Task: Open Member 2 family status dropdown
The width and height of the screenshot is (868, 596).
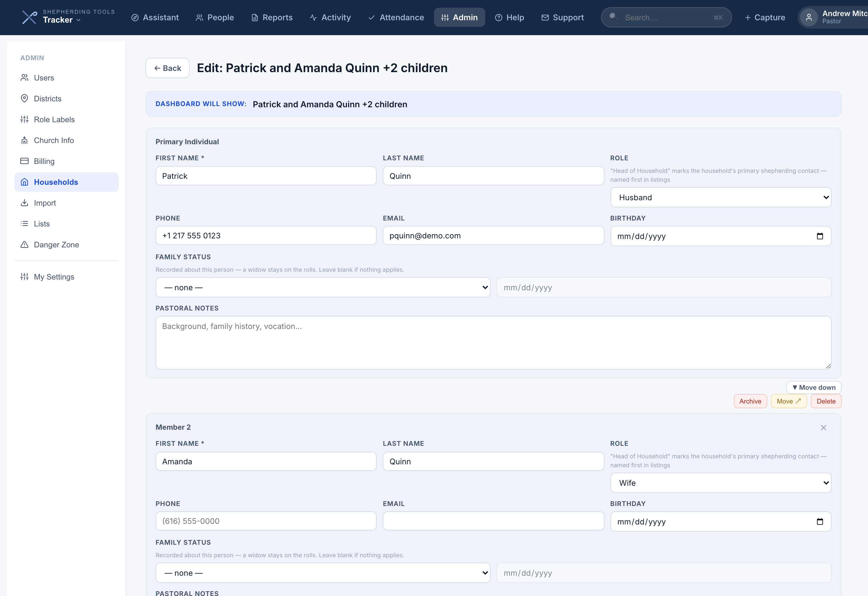Action: coord(323,573)
